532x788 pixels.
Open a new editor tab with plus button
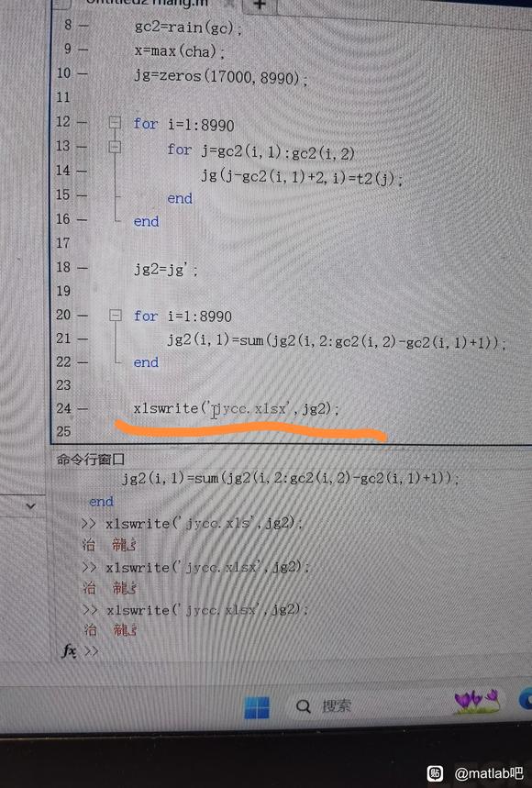click(x=260, y=5)
